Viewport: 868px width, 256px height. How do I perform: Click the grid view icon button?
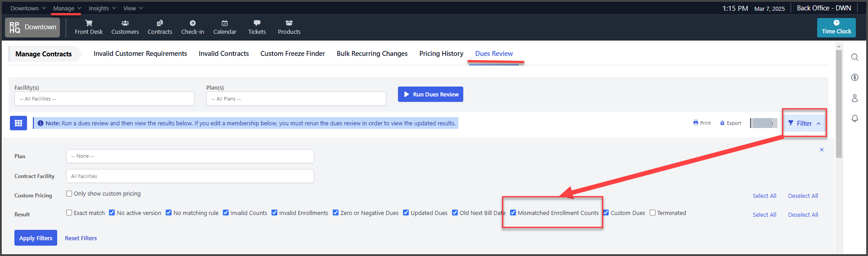[x=18, y=123]
